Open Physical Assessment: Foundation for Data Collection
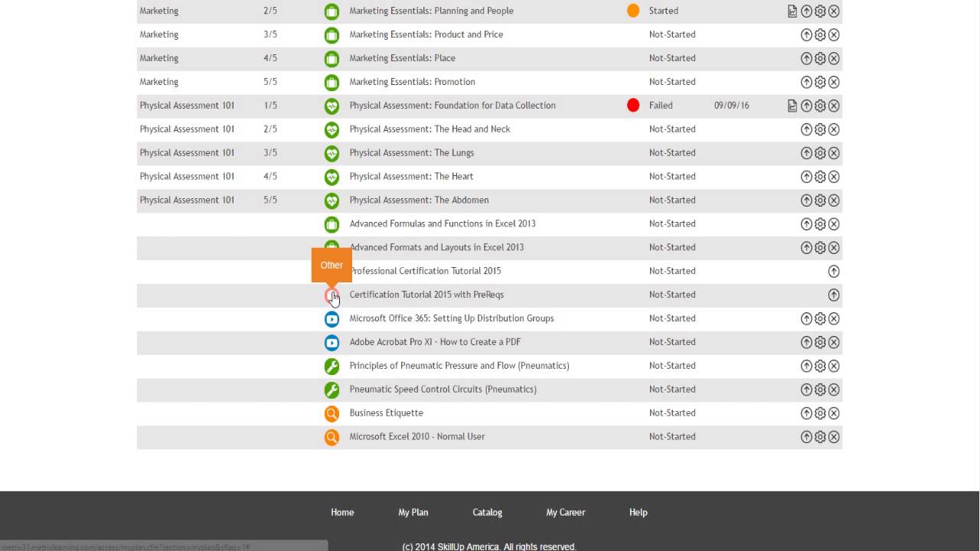 click(x=452, y=106)
